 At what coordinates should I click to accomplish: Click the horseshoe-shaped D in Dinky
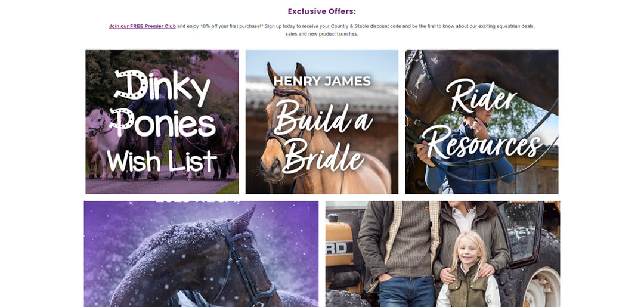point(131,85)
